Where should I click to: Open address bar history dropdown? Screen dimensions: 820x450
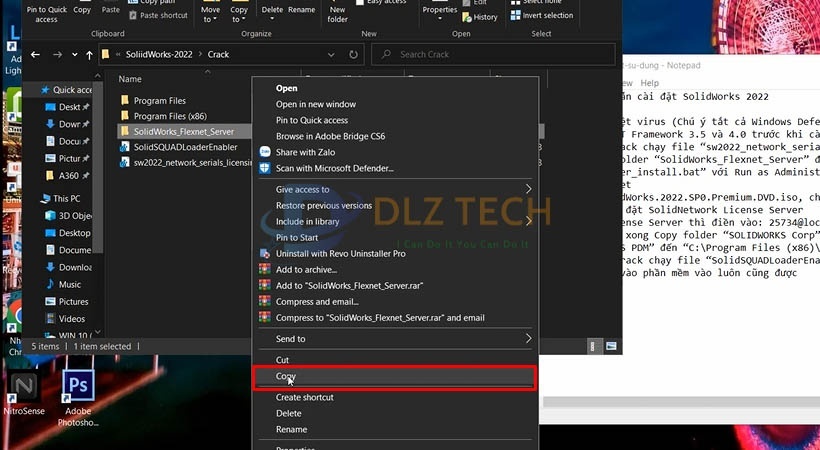(331, 54)
